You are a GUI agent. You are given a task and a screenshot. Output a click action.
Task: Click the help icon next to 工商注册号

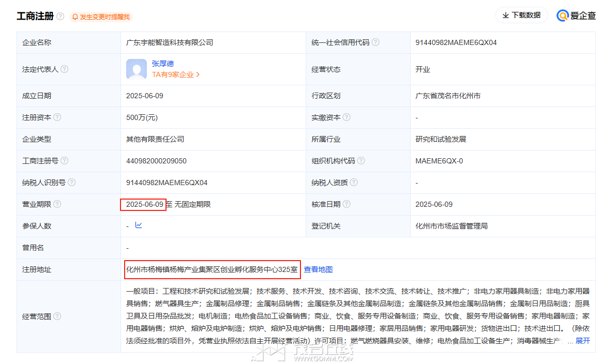point(65,161)
